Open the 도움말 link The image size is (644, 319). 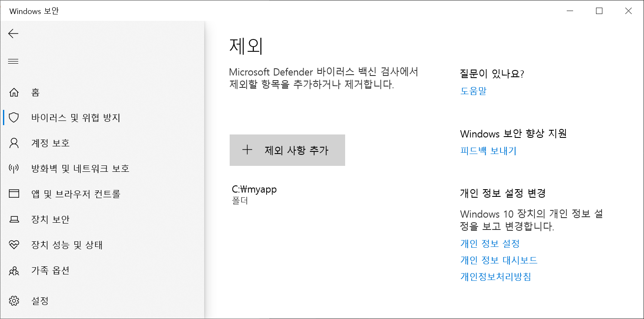click(x=473, y=91)
